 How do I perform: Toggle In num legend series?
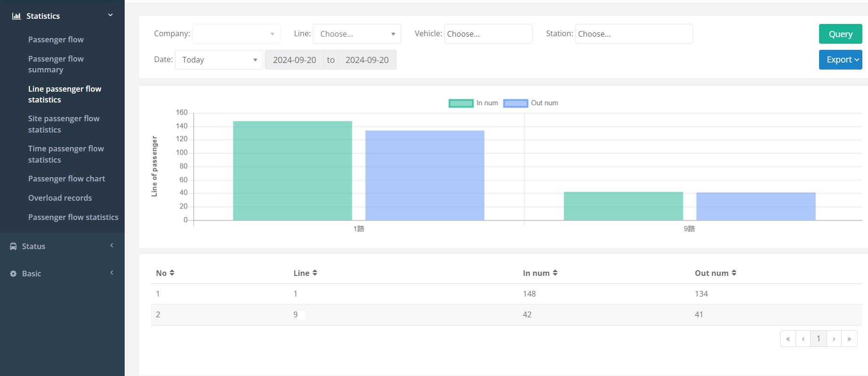473,103
